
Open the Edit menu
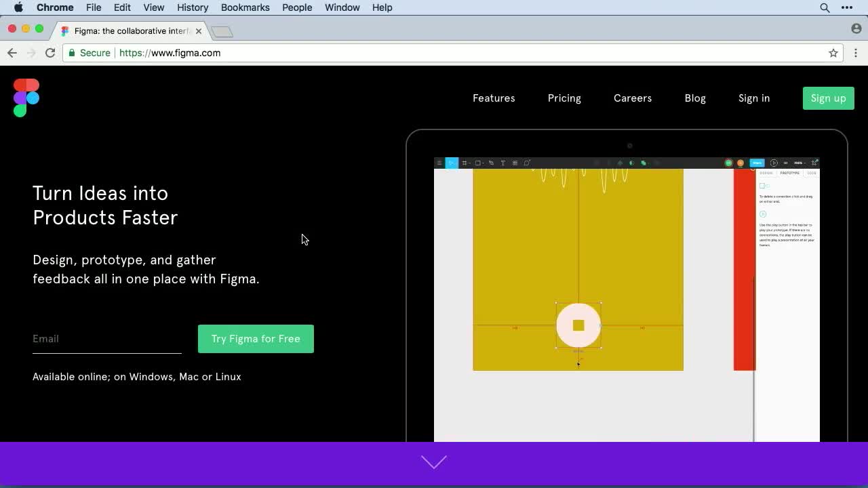122,7
